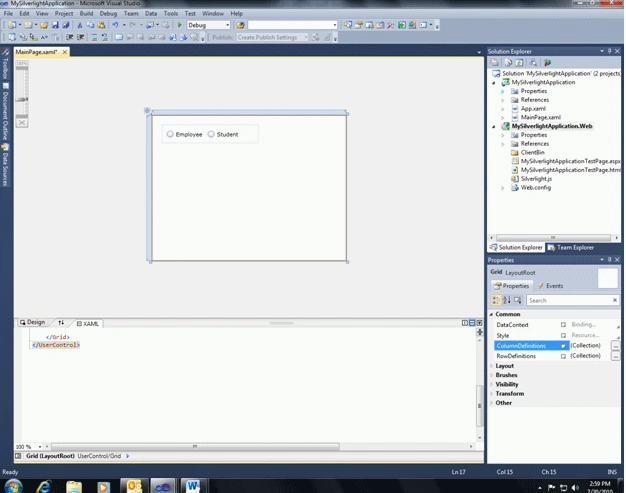Click the Solution Explorer Properties icon

click(495, 62)
